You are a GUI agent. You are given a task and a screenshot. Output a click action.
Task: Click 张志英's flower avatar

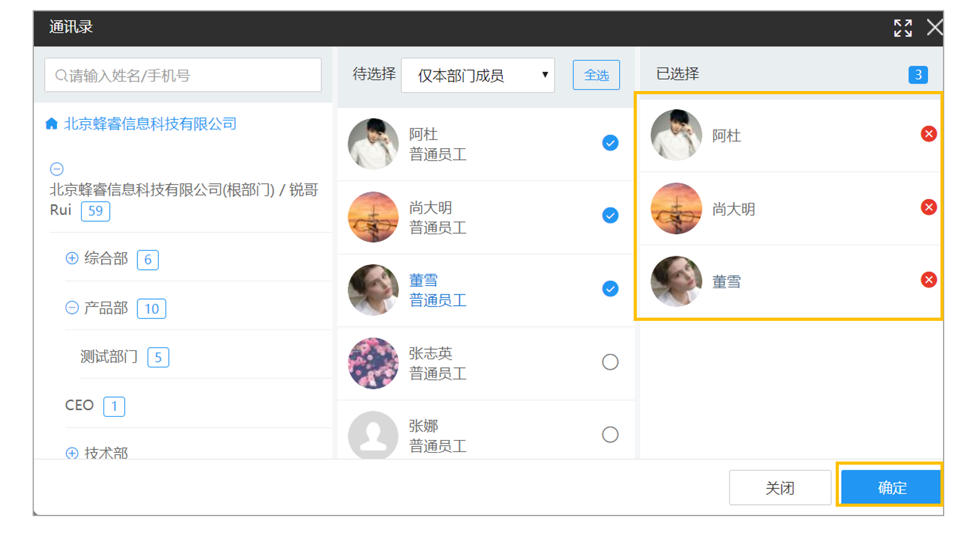point(373,363)
